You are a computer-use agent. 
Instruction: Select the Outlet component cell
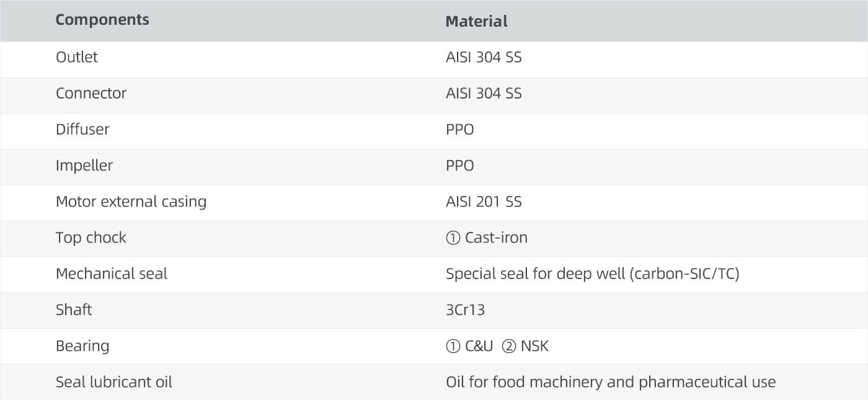pos(77,57)
